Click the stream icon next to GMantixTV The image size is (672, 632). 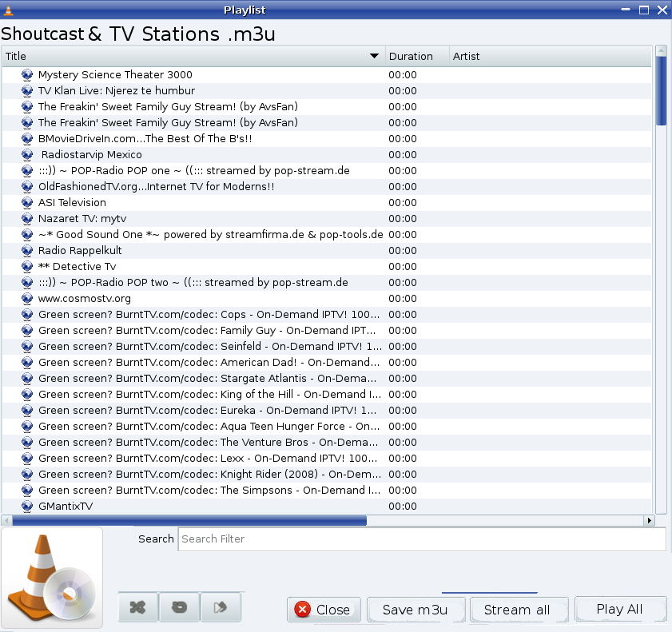(27, 507)
